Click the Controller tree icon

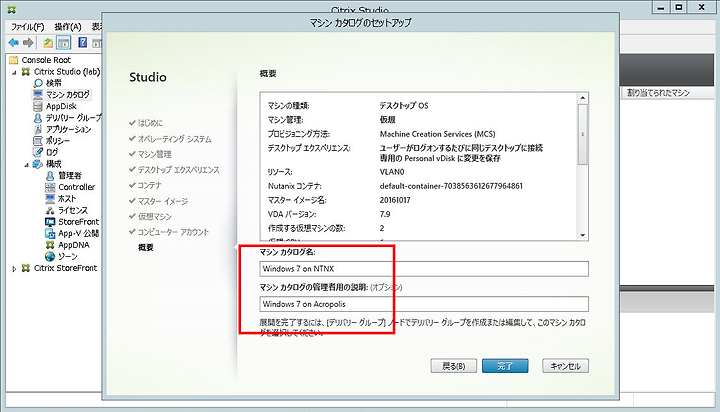[50, 187]
